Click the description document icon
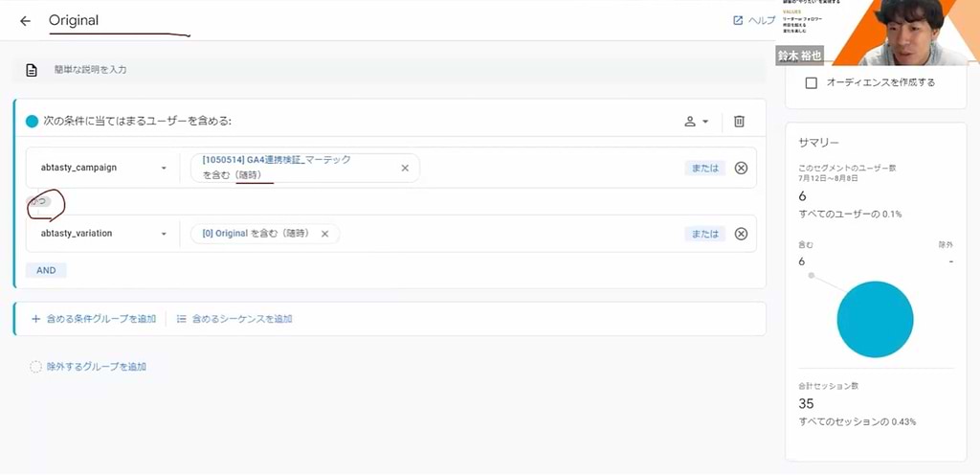This screenshot has width=980, height=476. (32, 70)
